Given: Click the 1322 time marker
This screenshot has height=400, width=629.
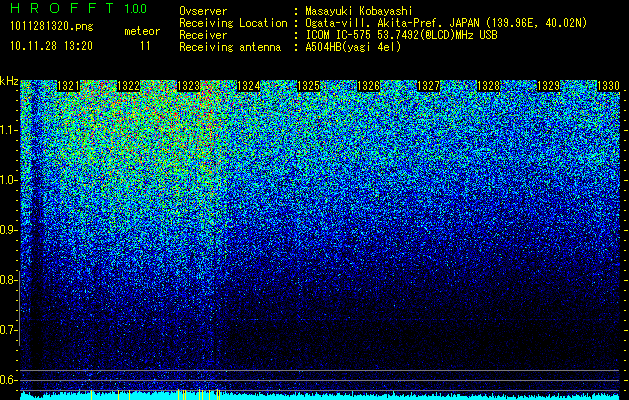Looking at the screenshot, I should pyautogui.click(x=128, y=86).
